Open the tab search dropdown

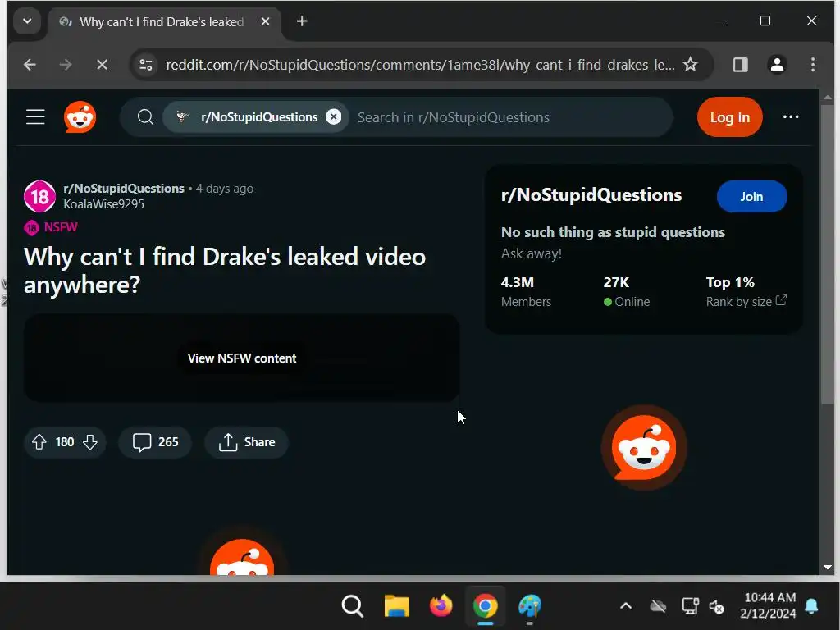27,21
